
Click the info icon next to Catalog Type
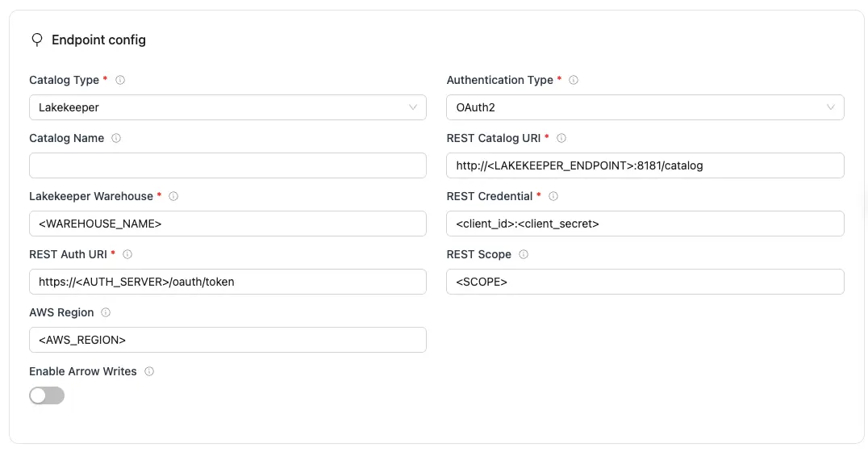point(120,80)
